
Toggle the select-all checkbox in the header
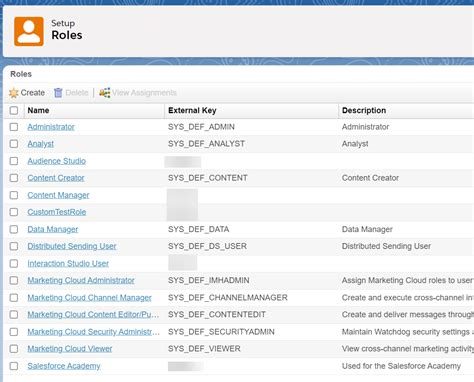click(x=14, y=110)
